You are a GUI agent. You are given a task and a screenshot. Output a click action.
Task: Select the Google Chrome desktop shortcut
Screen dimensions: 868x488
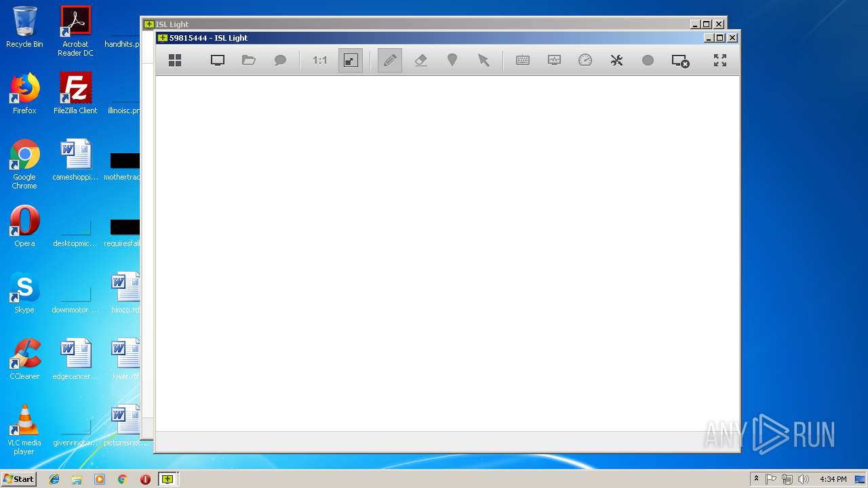click(x=24, y=164)
